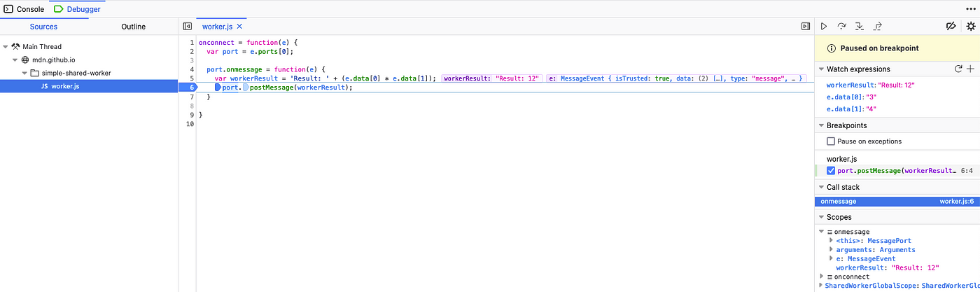Click the Debugger tab icon
Viewport: 980px width, 292px height.
(x=58, y=9)
